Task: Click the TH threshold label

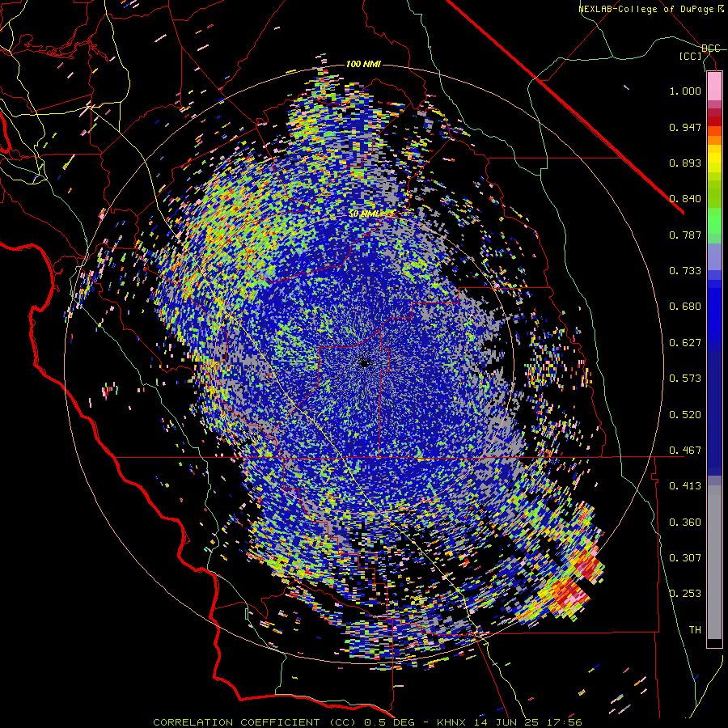Action: pos(695,630)
